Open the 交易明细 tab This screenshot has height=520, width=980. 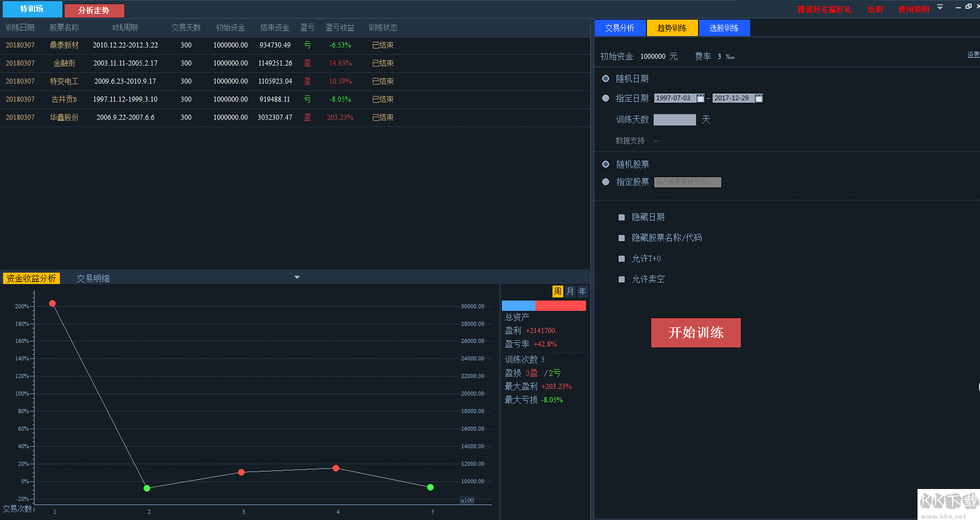pyautogui.click(x=93, y=278)
